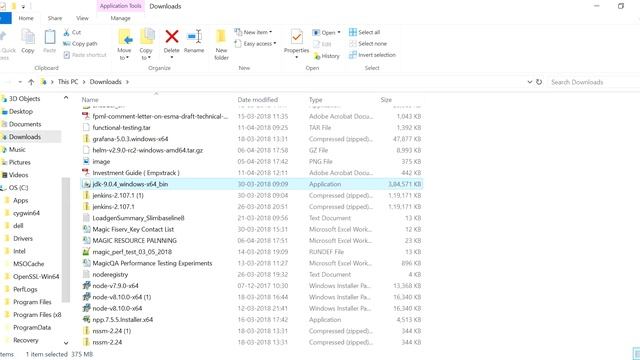Expand the address bar history dropdown
The width and height of the screenshot is (640, 360).
[x=529, y=82]
